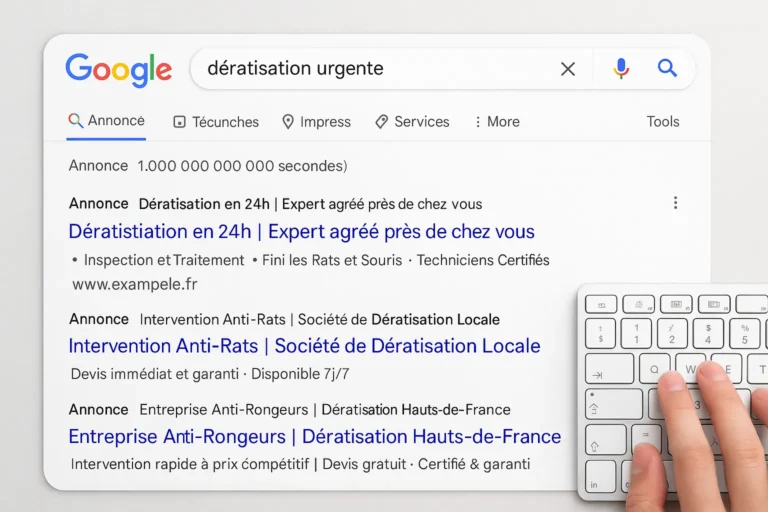The width and height of the screenshot is (768, 512).
Task: Switch to the Técunches tab
Action: 216,122
